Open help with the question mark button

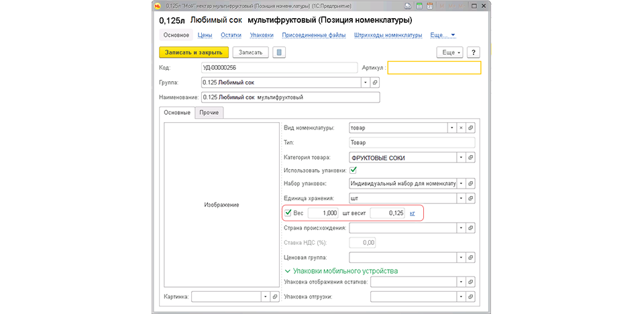tap(474, 52)
